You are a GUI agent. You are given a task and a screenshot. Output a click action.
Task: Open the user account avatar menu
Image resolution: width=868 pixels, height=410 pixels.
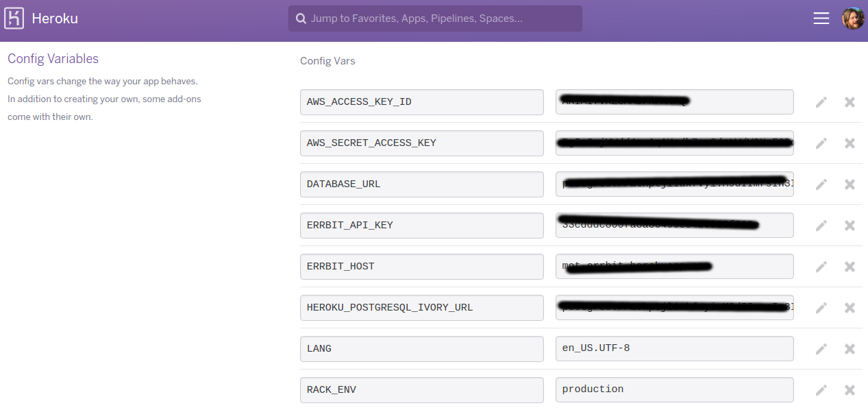coord(853,19)
